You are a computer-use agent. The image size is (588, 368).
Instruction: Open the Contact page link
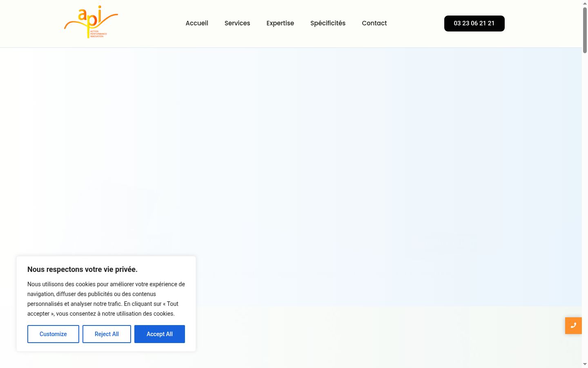[374, 23]
